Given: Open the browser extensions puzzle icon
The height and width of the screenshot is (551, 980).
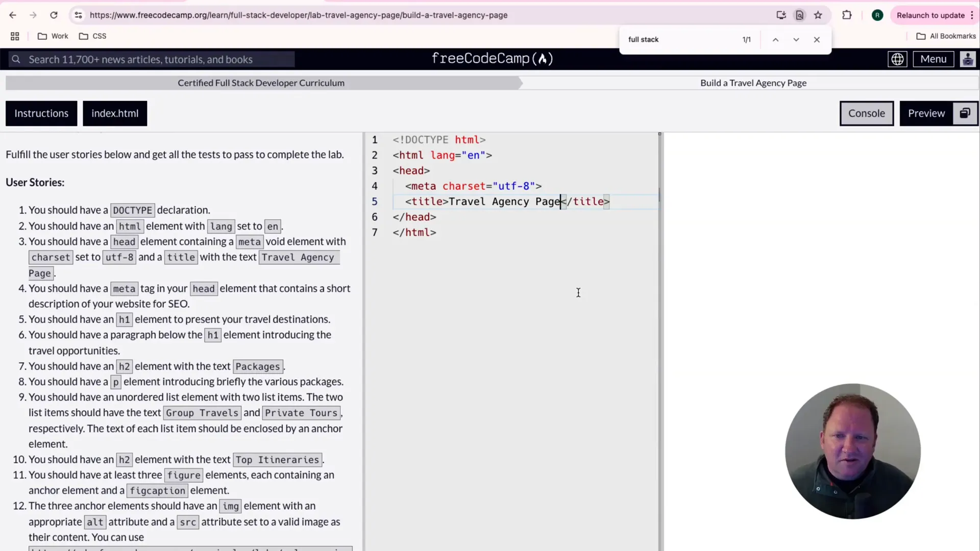Looking at the screenshot, I should pyautogui.click(x=847, y=15).
